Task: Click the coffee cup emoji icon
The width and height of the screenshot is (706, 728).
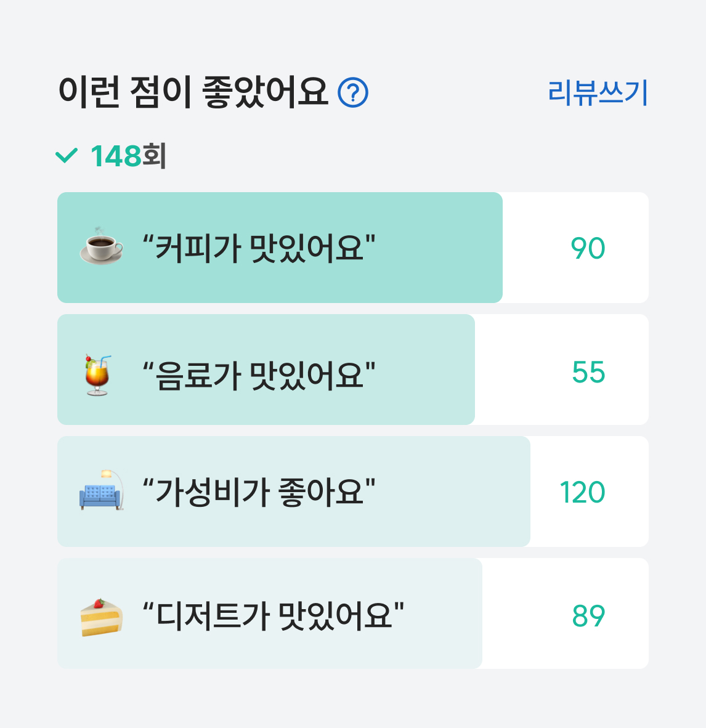Action: click(101, 246)
